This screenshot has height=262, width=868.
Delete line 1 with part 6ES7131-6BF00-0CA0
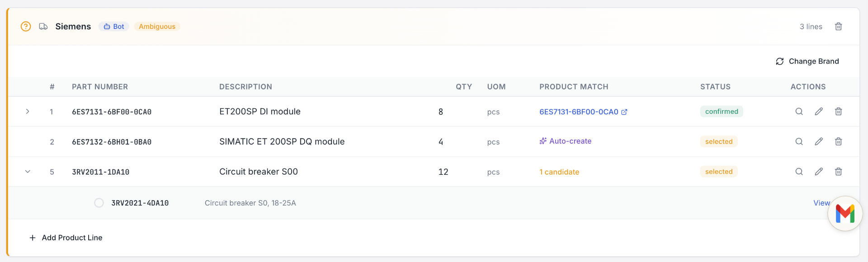click(838, 112)
